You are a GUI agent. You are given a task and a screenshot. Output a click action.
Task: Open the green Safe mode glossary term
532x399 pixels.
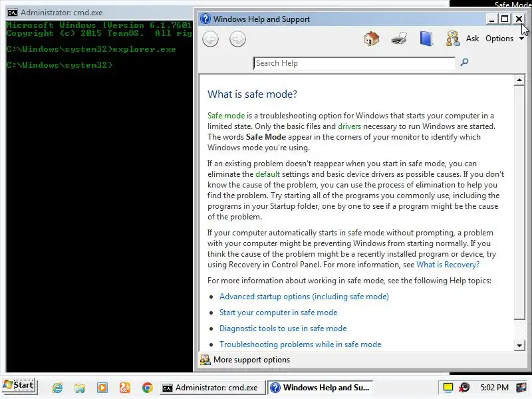tap(226, 116)
